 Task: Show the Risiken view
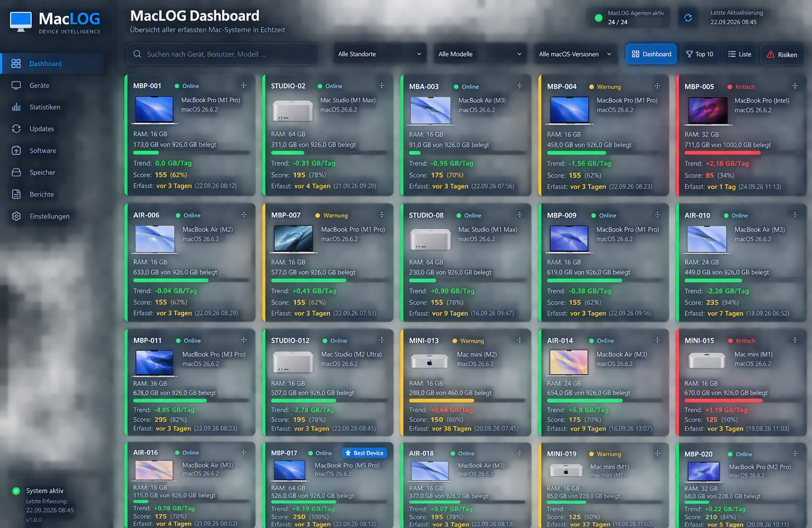(782, 54)
